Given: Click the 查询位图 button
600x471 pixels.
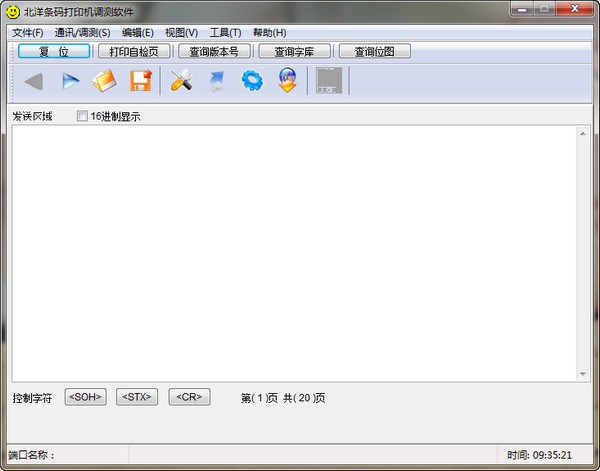Looking at the screenshot, I should pos(375,51).
